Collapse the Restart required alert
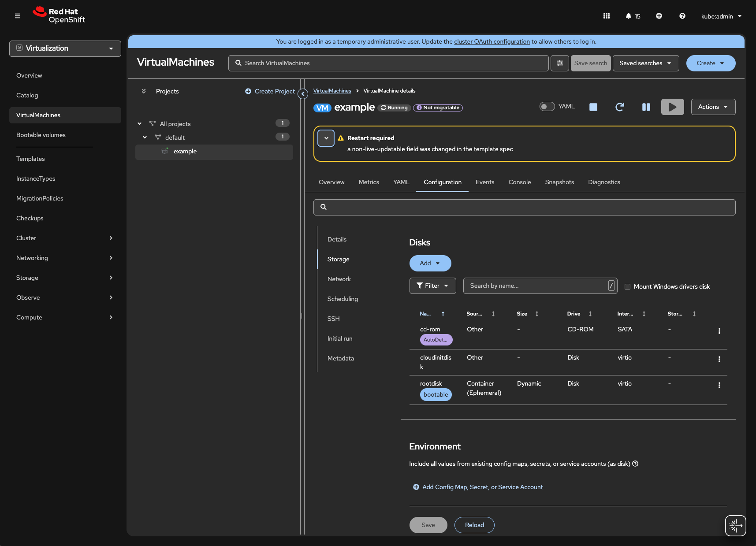The image size is (756, 546). pos(326,138)
